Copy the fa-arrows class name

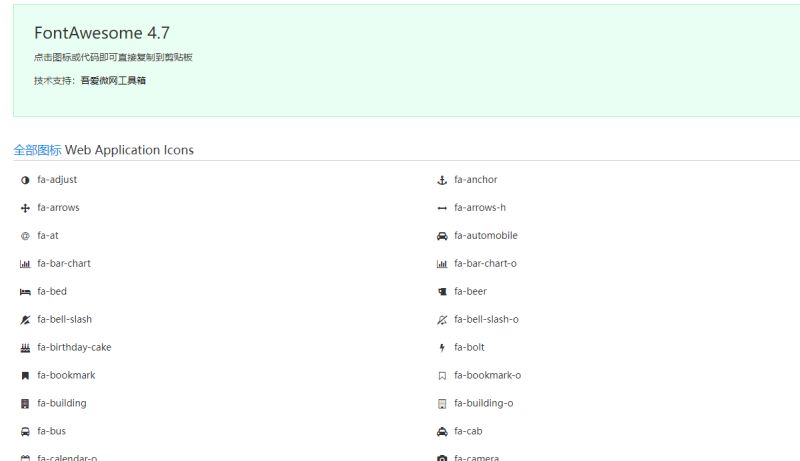coord(58,208)
